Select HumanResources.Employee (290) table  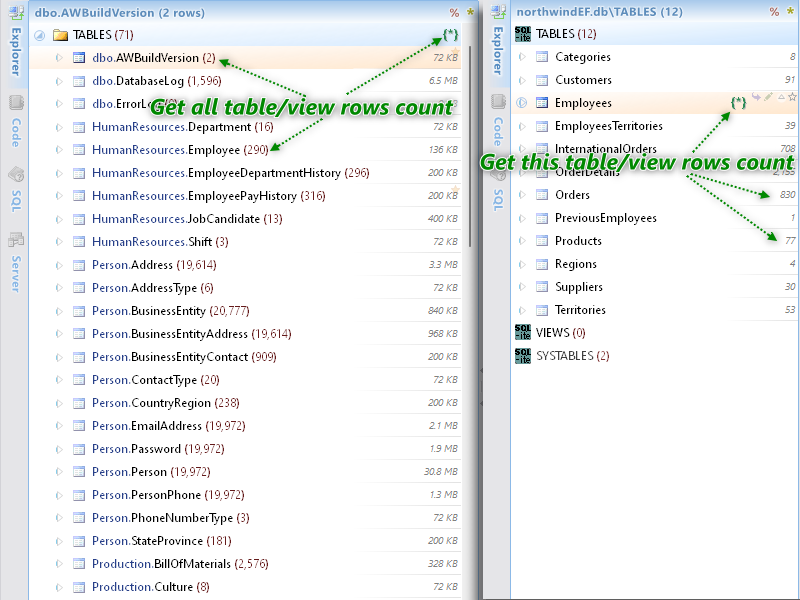point(245,150)
